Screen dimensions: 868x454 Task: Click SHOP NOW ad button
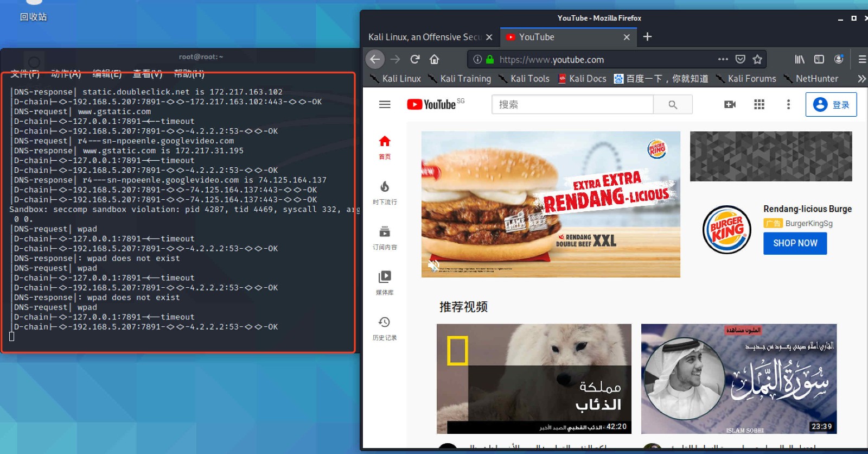(x=795, y=243)
